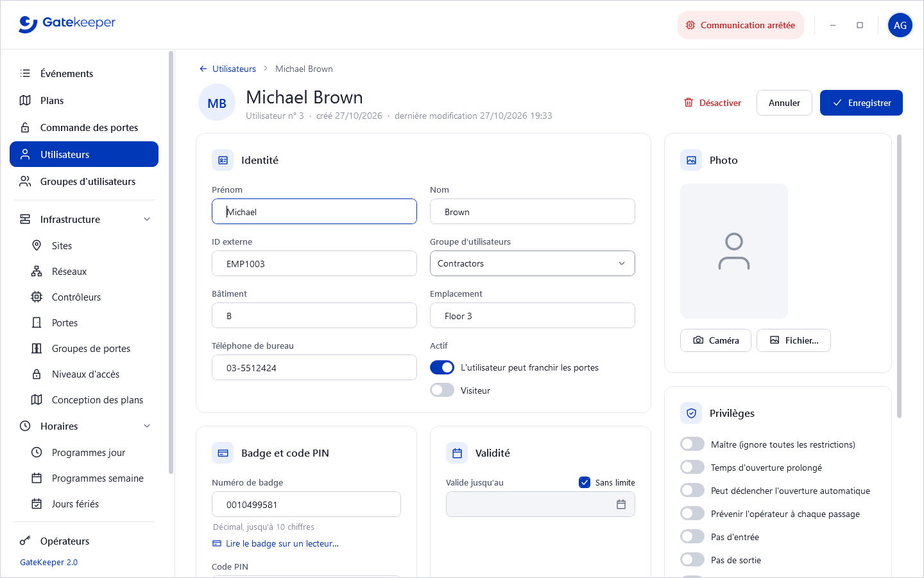Collapse the Horaires section chevron
This screenshot has width=924, height=578.
tap(147, 426)
